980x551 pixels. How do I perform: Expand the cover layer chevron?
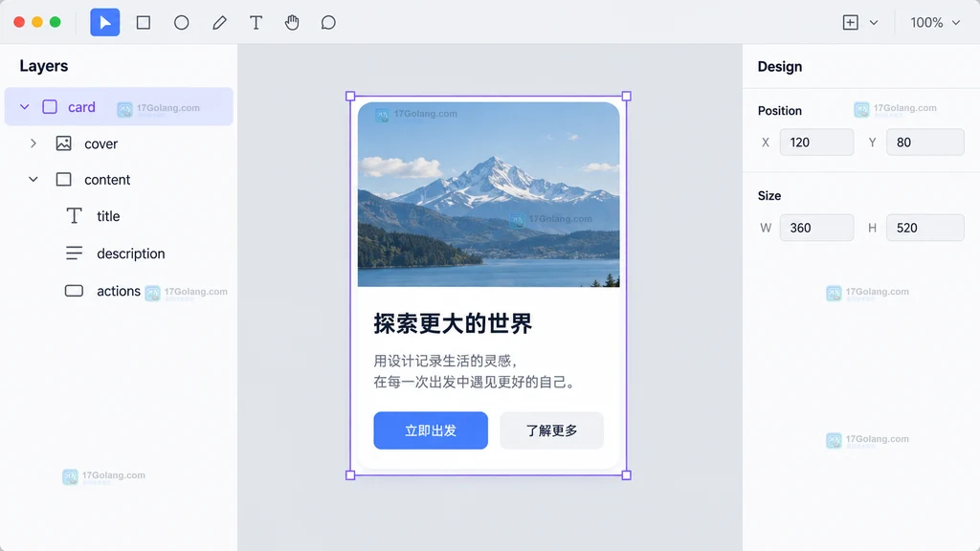click(x=33, y=143)
